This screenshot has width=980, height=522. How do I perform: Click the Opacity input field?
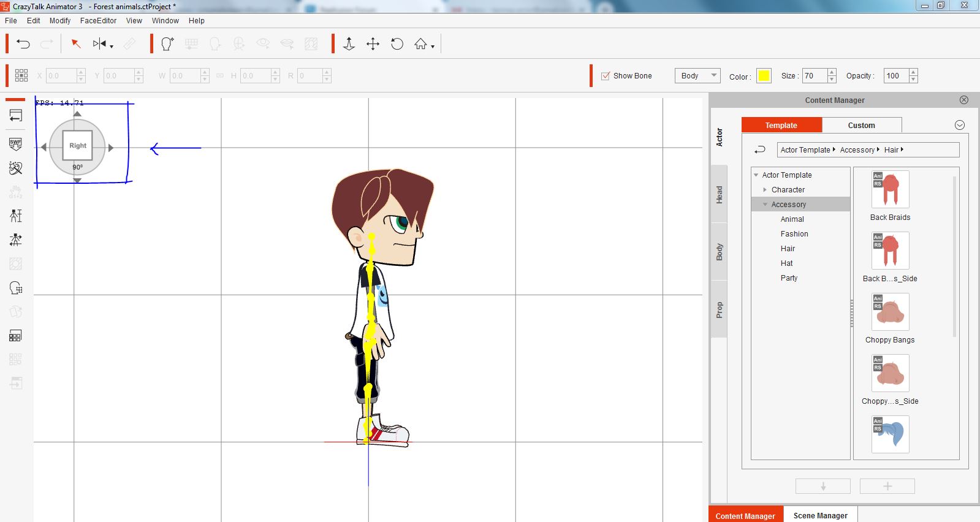(x=896, y=75)
